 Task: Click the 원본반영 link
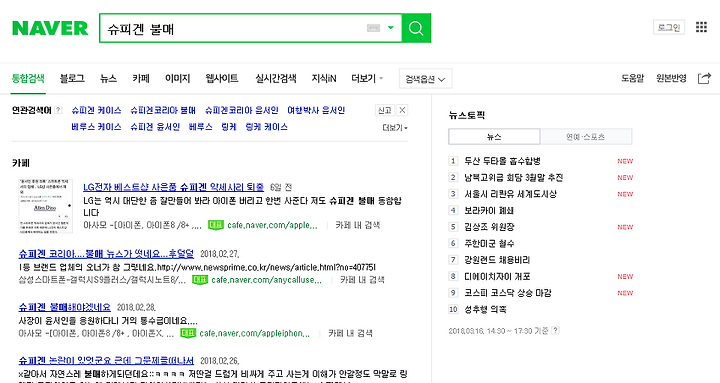(x=671, y=79)
